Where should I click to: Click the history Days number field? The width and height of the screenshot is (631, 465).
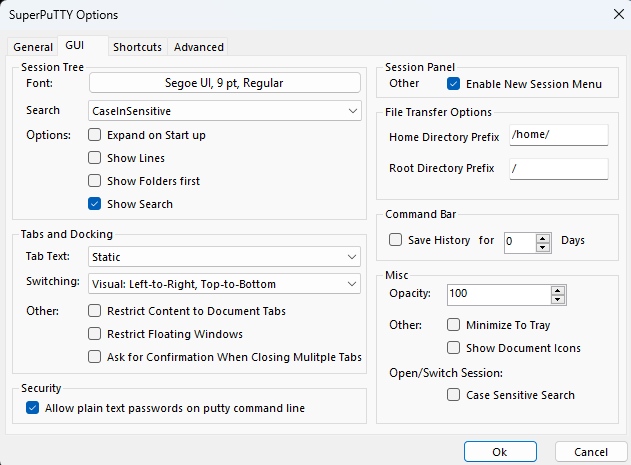(x=520, y=242)
